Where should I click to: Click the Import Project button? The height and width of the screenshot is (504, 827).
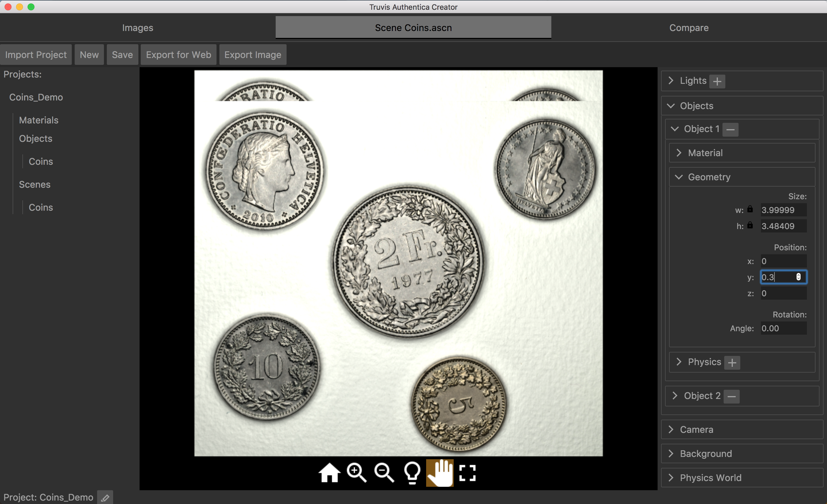click(x=36, y=55)
